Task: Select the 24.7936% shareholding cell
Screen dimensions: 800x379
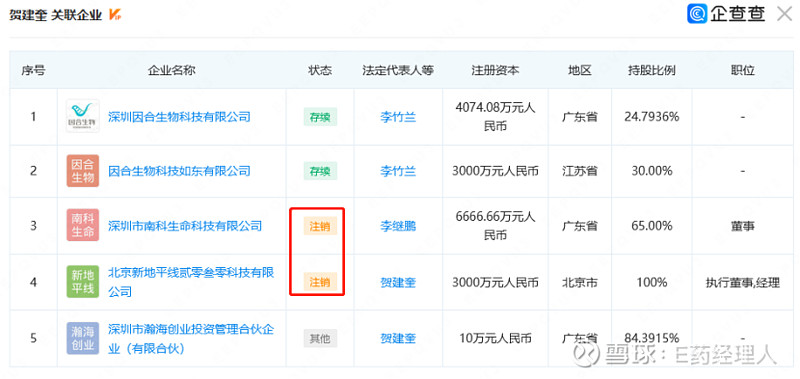Action: pos(652,117)
